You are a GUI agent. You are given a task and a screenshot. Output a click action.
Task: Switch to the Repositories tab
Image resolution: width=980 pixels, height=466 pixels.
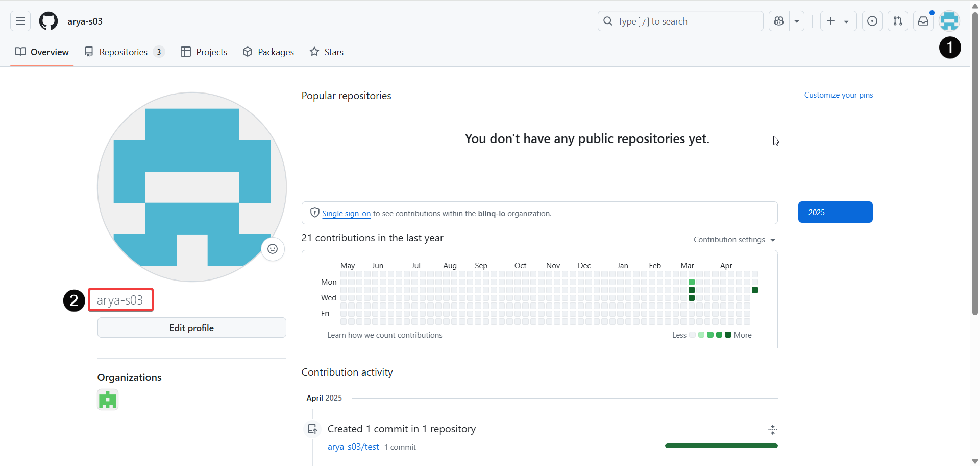click(124, 52)
